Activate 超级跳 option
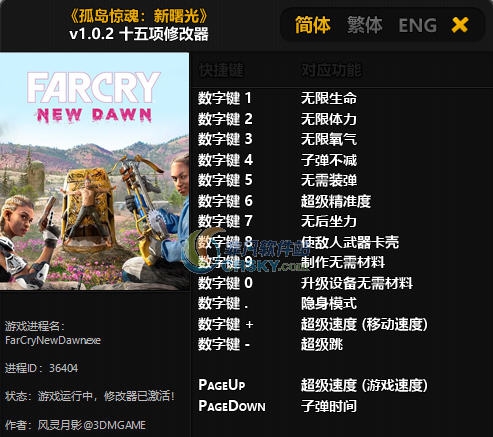493x437 pixels. pyautogui.click(x=322, y=344)
